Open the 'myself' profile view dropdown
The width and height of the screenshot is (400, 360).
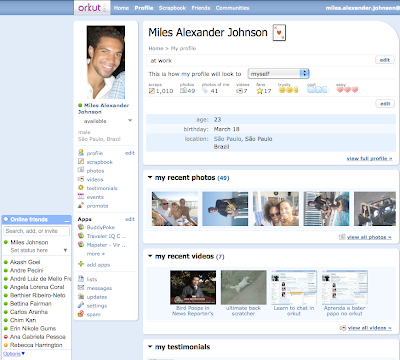(x=278, y=74)
